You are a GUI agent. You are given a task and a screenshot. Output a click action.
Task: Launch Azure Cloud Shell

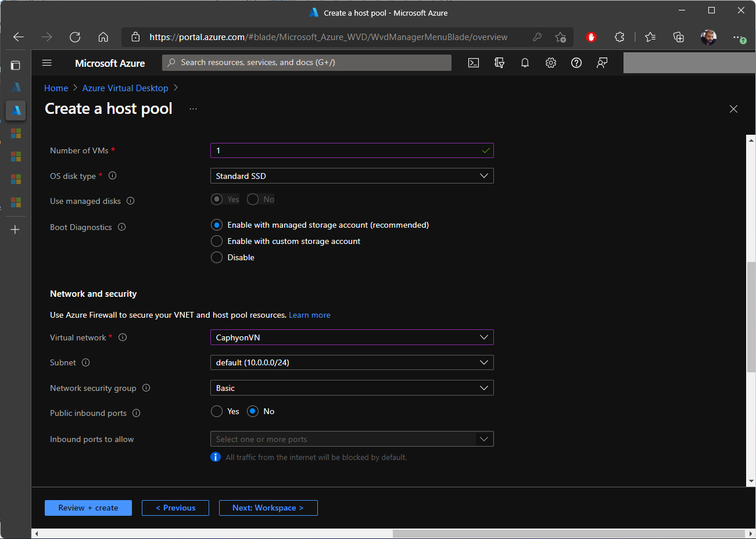coord(474,63)
